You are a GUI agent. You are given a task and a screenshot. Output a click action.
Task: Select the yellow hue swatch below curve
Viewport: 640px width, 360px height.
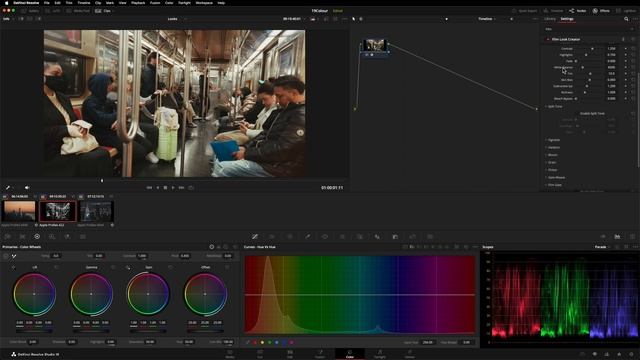pos(262,342)
